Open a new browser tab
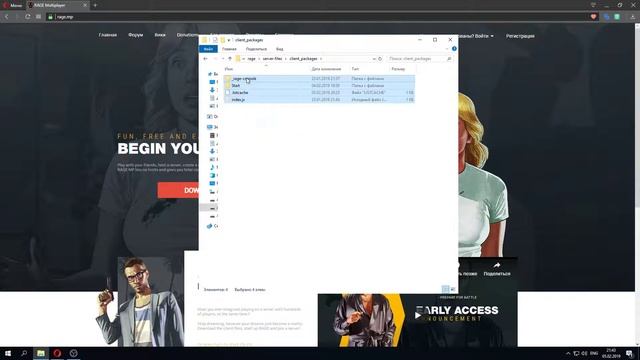 (x=95, y=5)
